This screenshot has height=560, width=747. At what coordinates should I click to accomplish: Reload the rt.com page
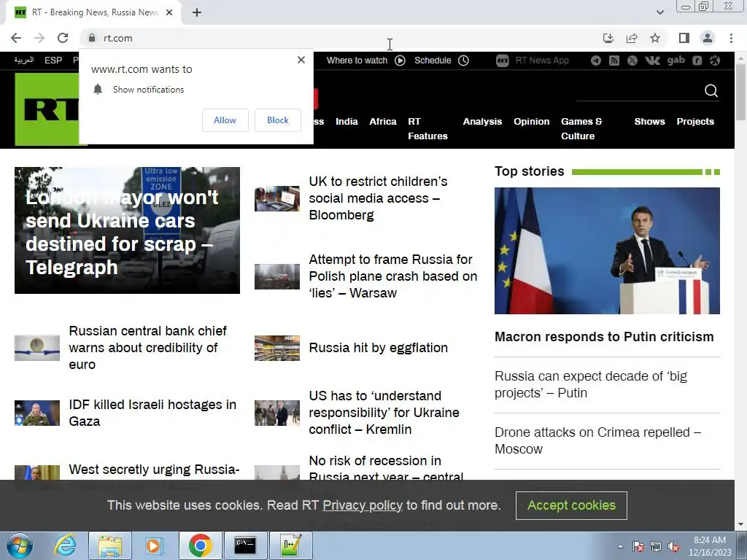coord(63,38)
